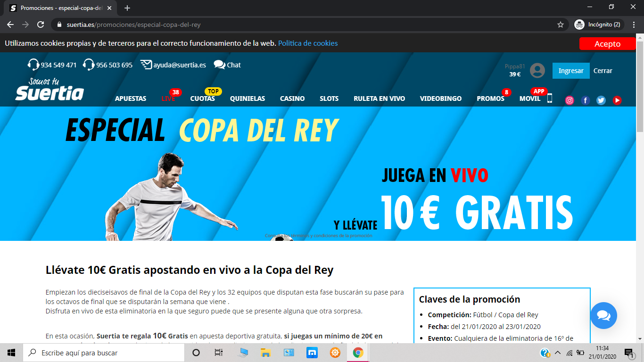Click the browser back arrow
The width and height of the screenshot is (644, 362).
click(10, 25)
